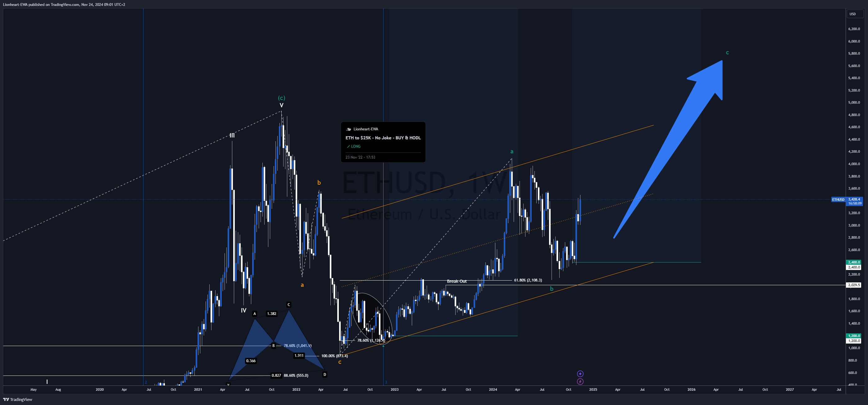This screenshot has height=405, width=868.
Task: Click the small blue 2 marker on the time axis
Action: tap(146, 382)
